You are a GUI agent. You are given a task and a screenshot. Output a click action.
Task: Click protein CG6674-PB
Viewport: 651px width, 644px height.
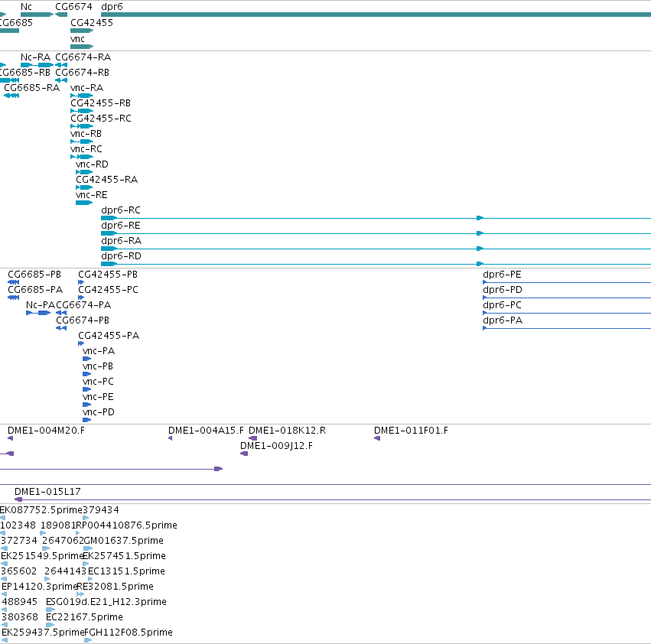[82, 320]
